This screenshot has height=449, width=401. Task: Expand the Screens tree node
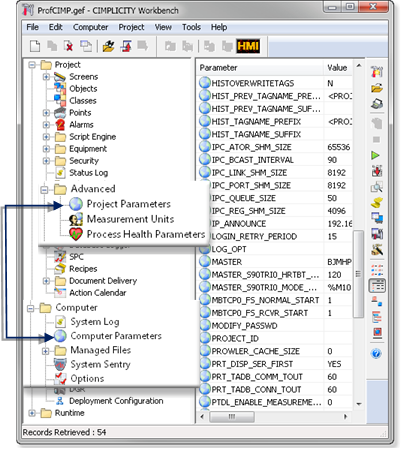46,77
